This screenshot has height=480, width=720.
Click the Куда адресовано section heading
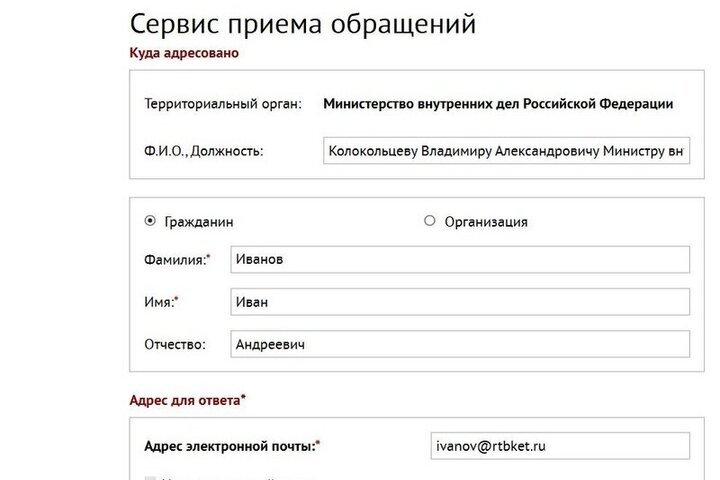(184, 52)
